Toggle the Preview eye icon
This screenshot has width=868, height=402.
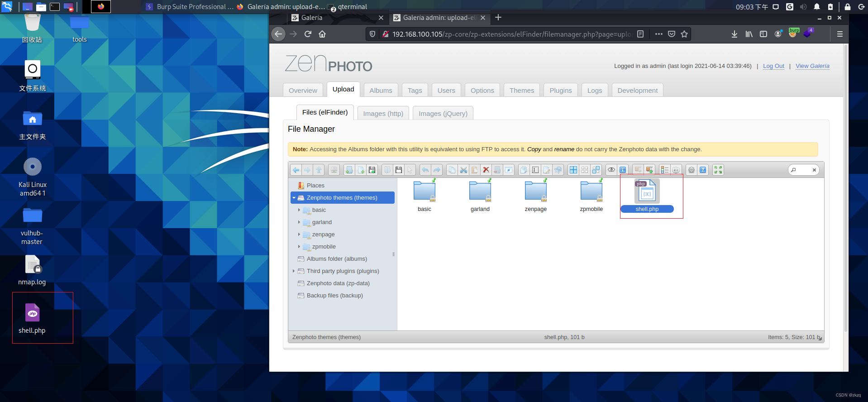click(x=611, y=170)
